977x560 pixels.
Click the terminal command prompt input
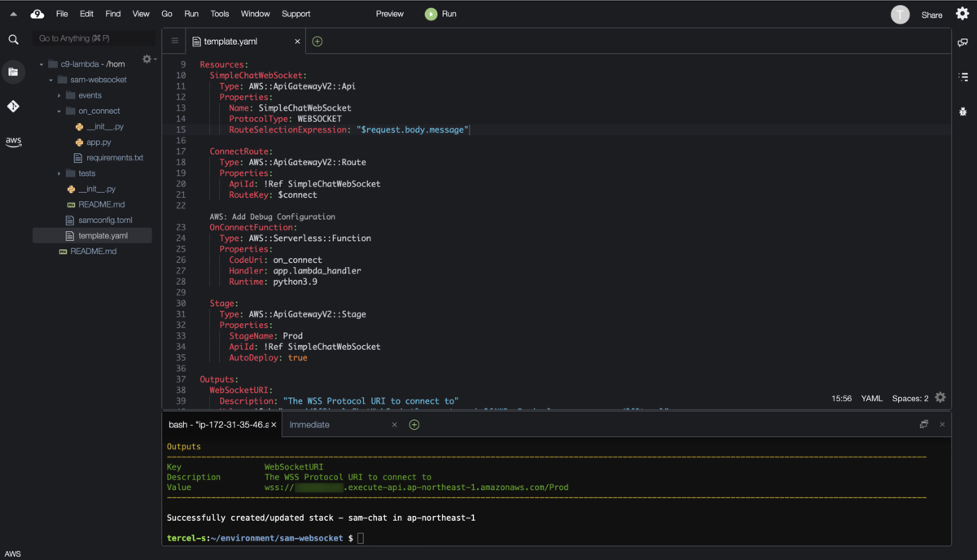point(361,538)
